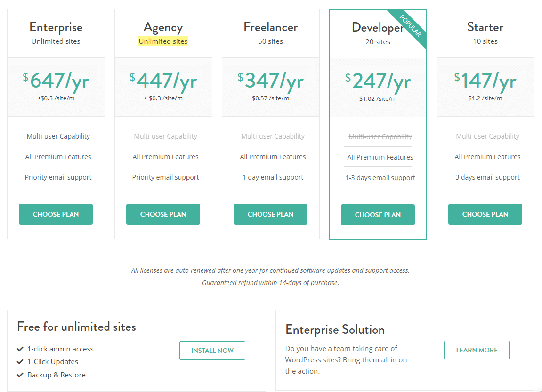Choose the Starter plan
The height and width of the screenshot is (392, 542).
click(485, 214)
